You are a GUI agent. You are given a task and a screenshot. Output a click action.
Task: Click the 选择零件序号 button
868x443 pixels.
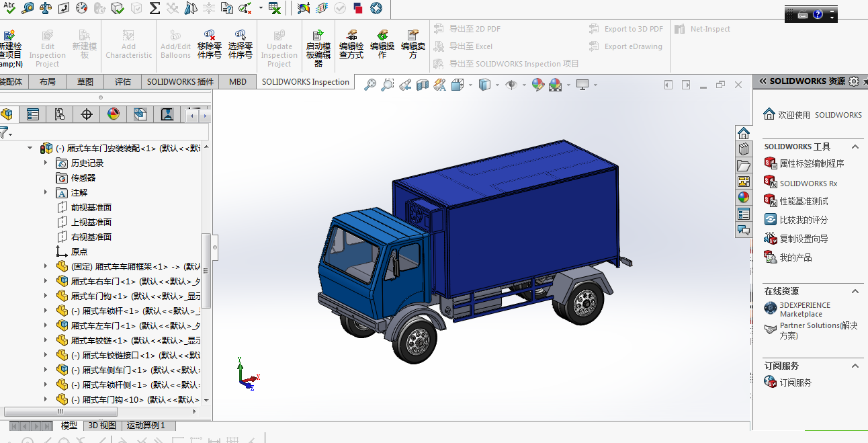pyautogui.click(x=241, y=44)
